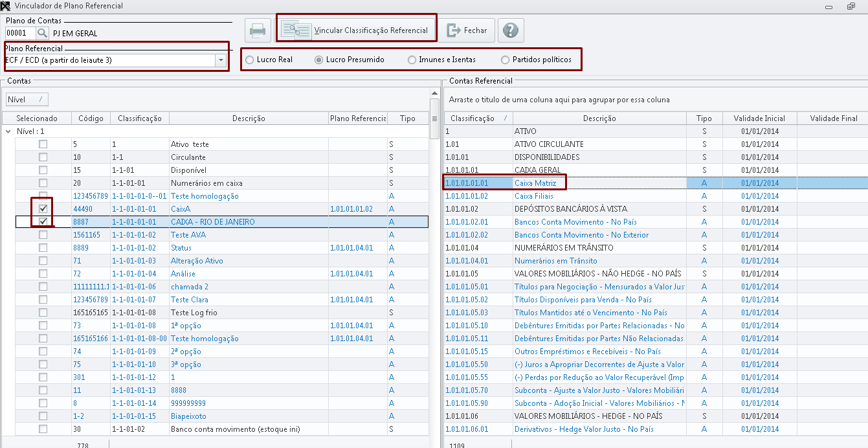This screenshot has height=448, width=868.
Task: Select Numerários em Trânsito blue row
Action: click(656, 261)
